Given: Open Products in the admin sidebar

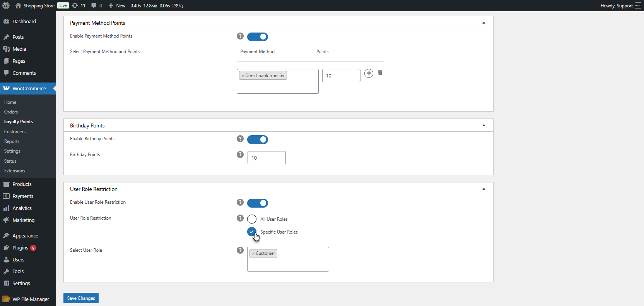Looking at the screenshot, I should pos(22,184).
